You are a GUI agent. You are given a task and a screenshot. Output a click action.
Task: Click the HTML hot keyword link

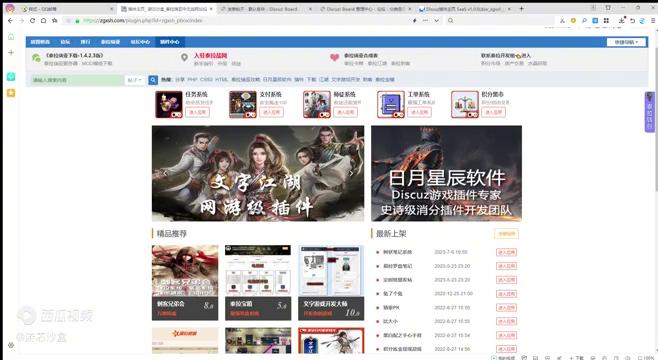(221, 79)
